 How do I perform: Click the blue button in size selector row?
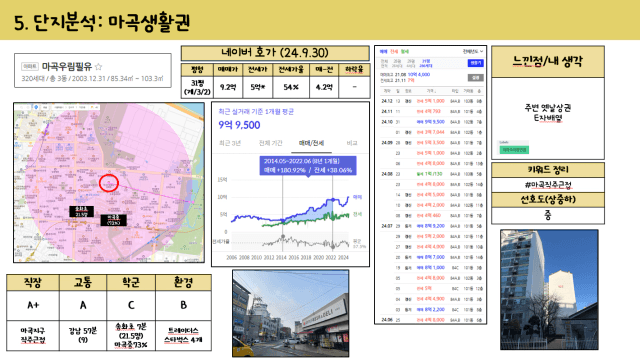click(476, 63)
